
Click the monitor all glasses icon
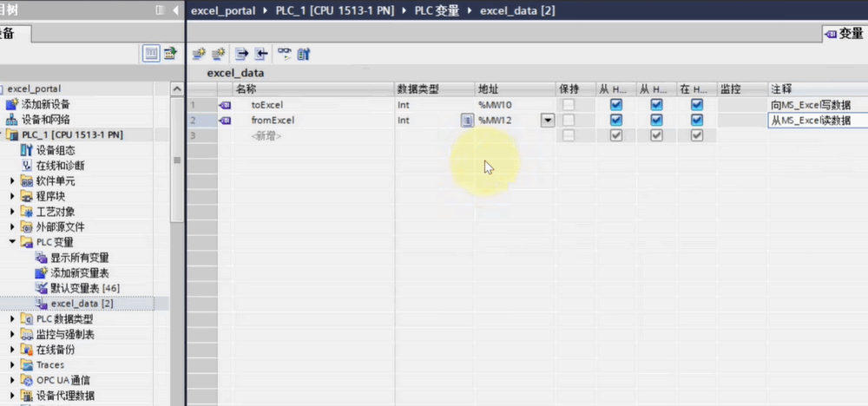coord(284,54)
